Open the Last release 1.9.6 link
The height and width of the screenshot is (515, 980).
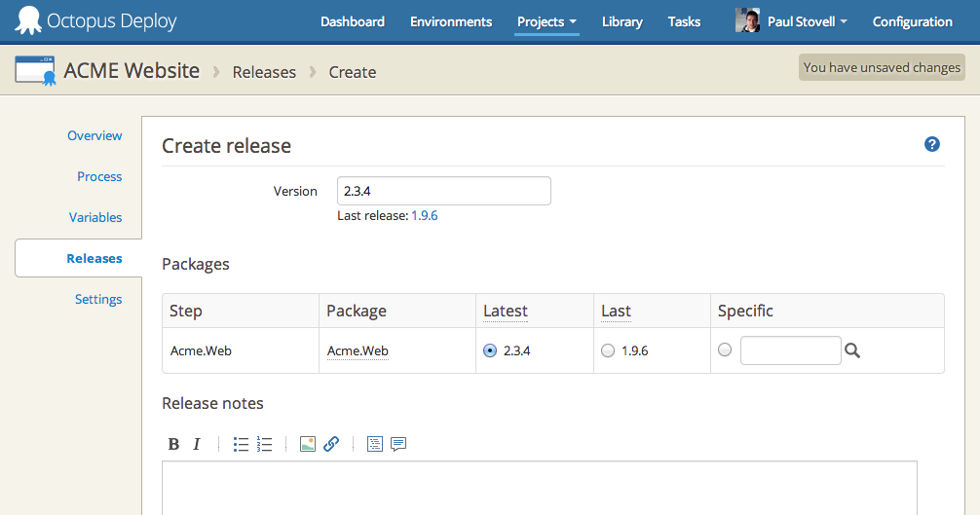click(425, 215)
